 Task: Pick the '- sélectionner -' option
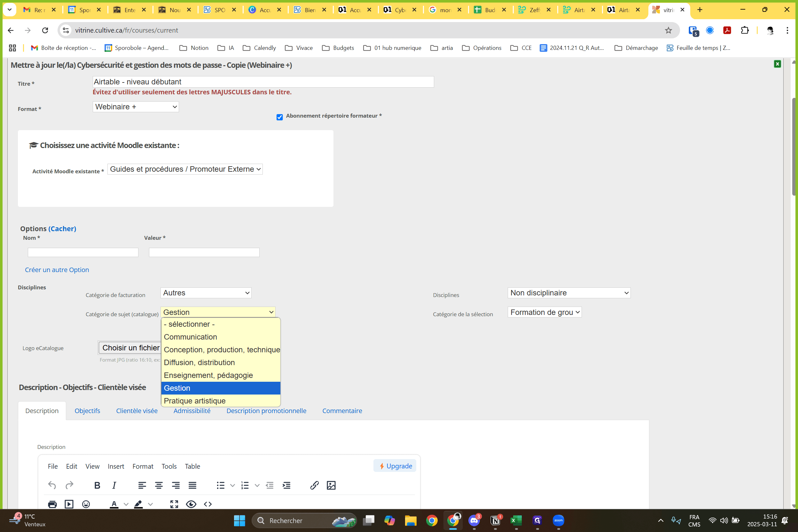(x=221, y=325)
